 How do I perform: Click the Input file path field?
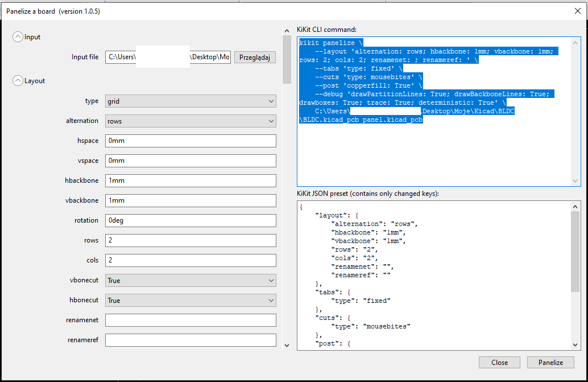(x=168, y=57)
